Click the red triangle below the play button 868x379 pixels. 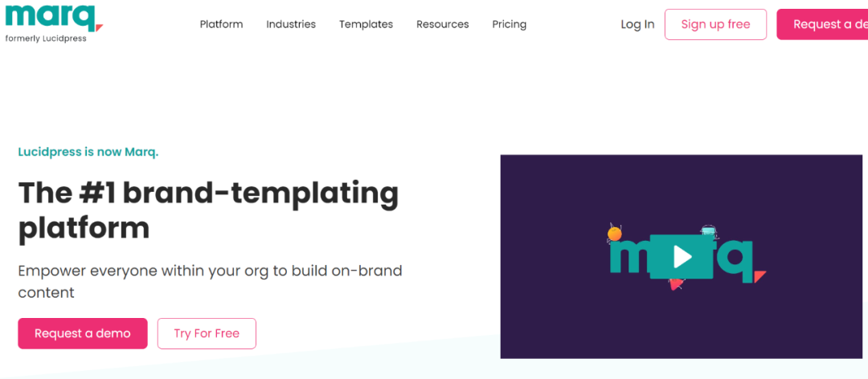[x=676, y=283]
